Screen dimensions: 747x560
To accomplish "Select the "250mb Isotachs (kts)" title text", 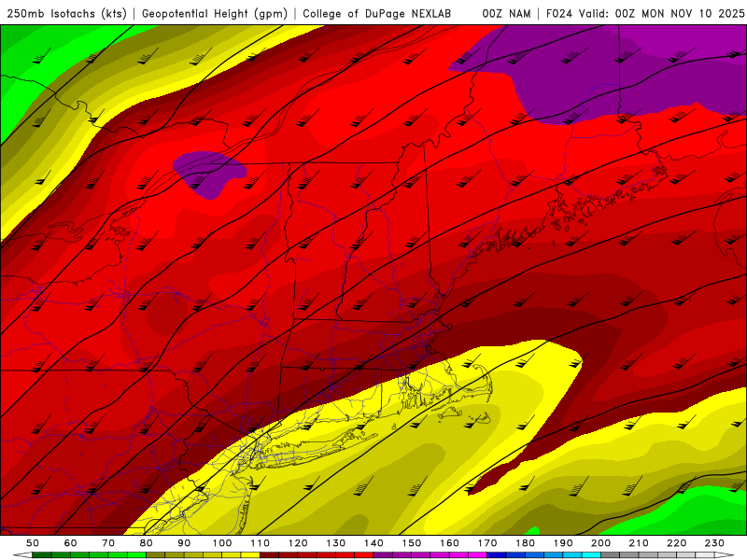I will 67,13.
